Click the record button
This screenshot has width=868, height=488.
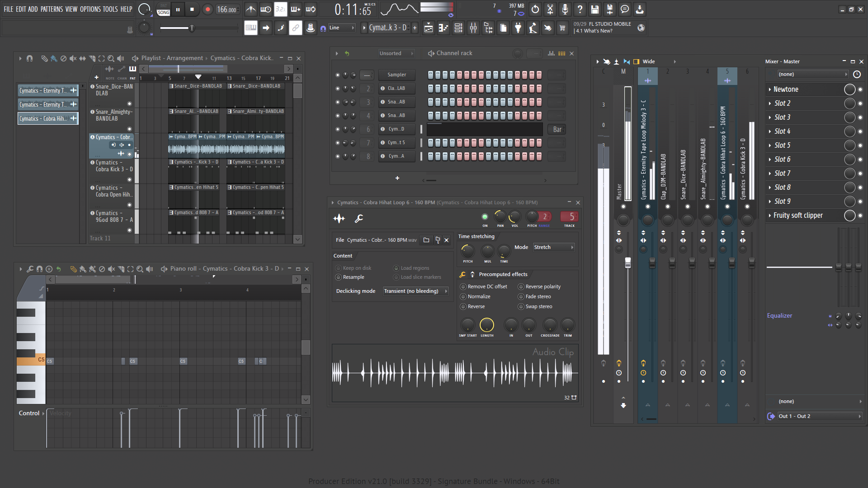208,9
